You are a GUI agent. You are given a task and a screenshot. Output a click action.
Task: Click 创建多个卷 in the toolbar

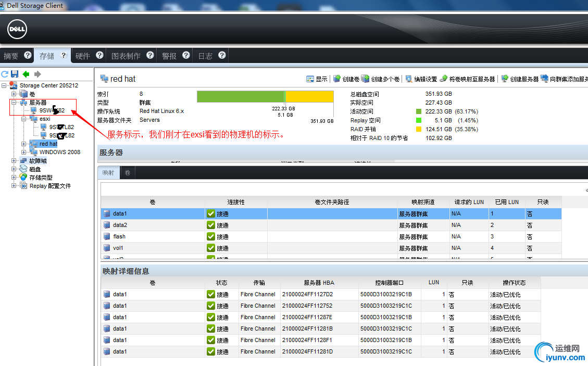pyautogui.click(x=381, y=79)
